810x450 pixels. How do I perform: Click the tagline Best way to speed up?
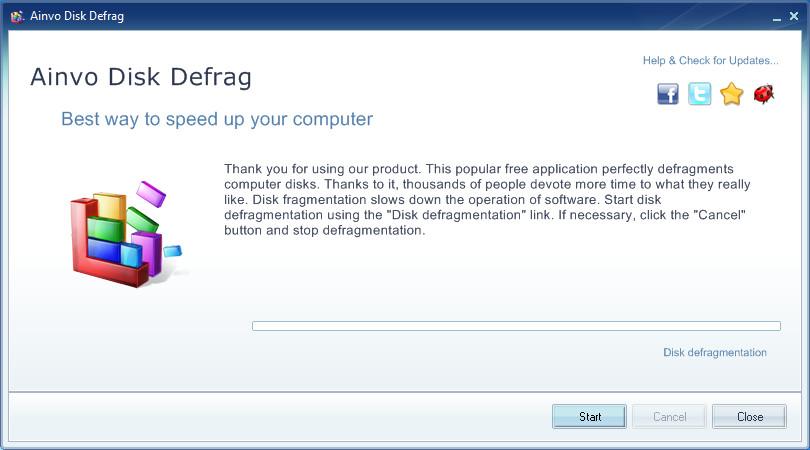(217, 119)
